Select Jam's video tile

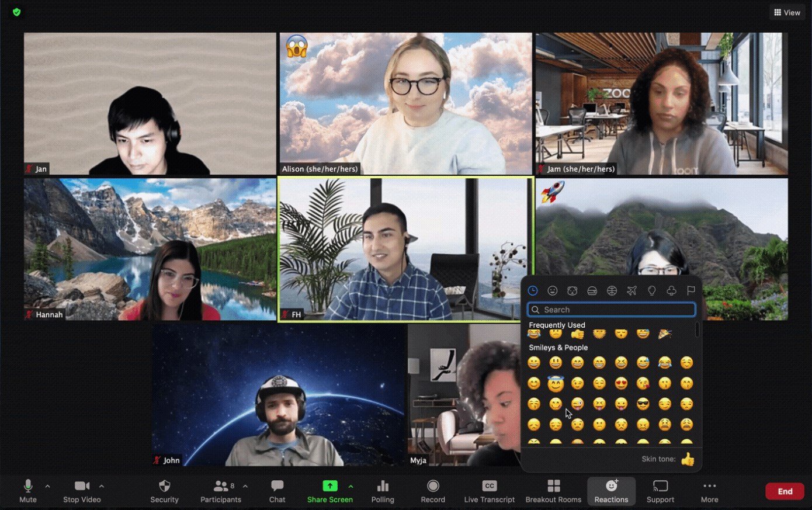coord(661,103)
